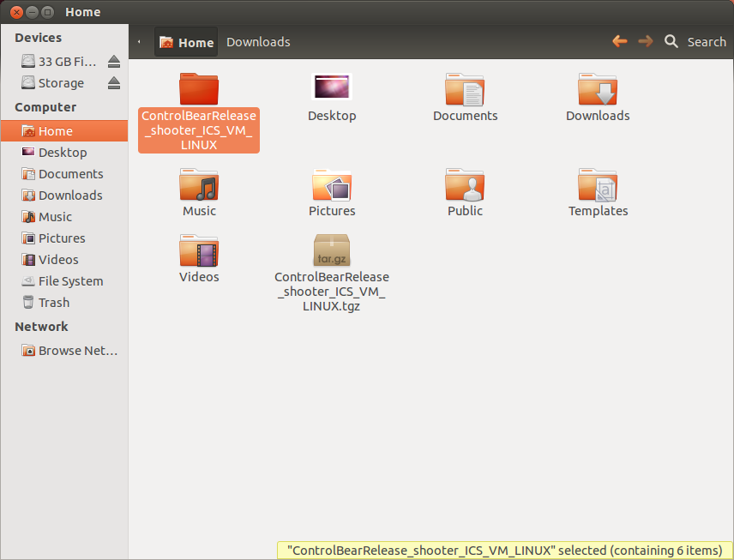Select Browse Network in sidebar
The height and width of the screenshot is (560, 734).
click(76, 351)
